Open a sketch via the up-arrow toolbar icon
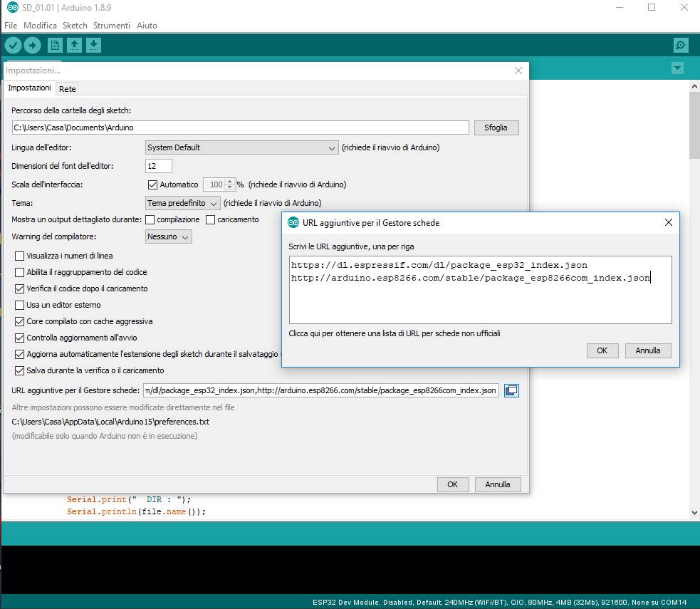 click(74, 45)
